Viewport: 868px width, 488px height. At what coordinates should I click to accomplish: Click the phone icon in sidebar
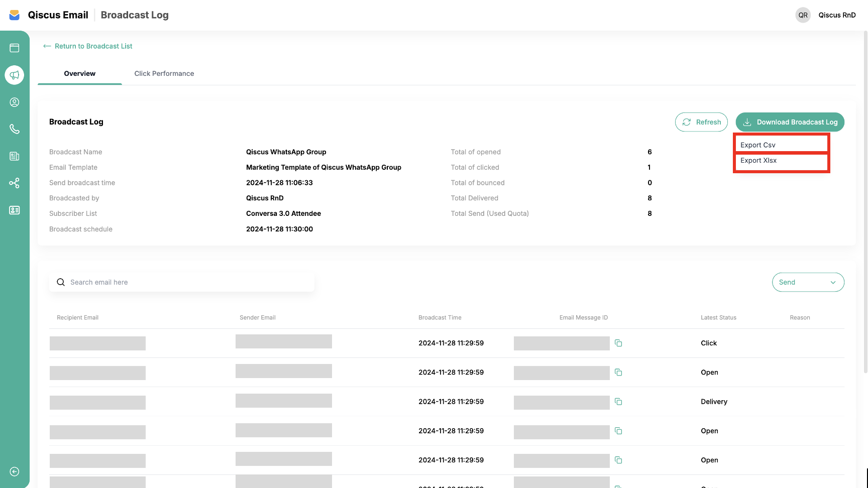15,129
